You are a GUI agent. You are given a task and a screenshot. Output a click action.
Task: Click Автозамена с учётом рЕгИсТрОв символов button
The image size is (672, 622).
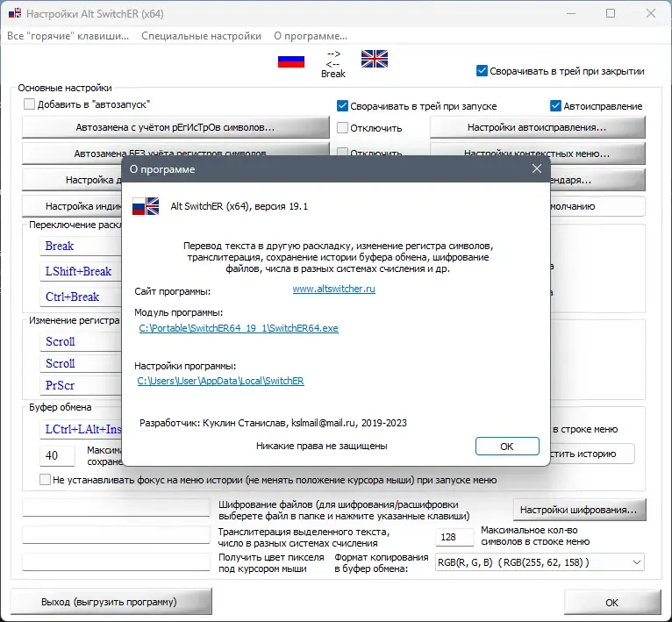click(x=175, y=127)
